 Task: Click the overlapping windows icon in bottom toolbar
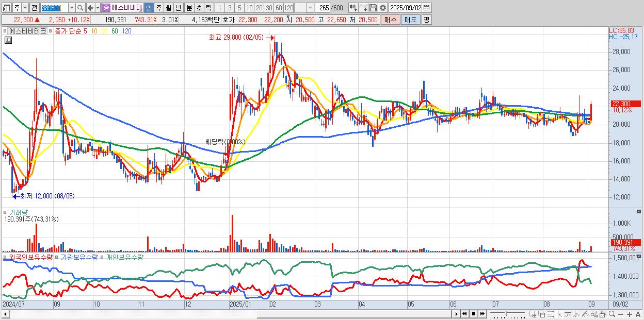pyautogui.click(x=541, y=314)
